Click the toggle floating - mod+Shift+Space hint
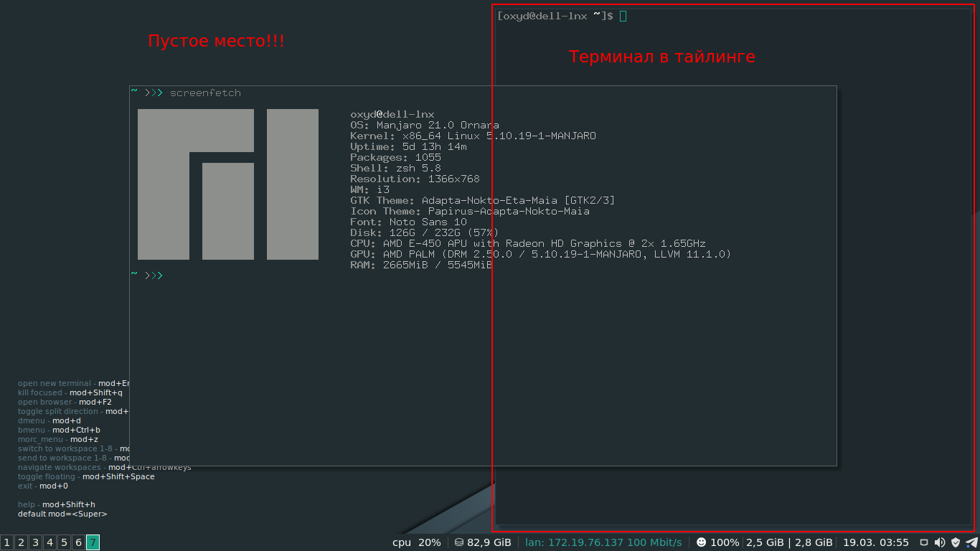Screen dimensions: 980x551 click(x=86, y=477)
